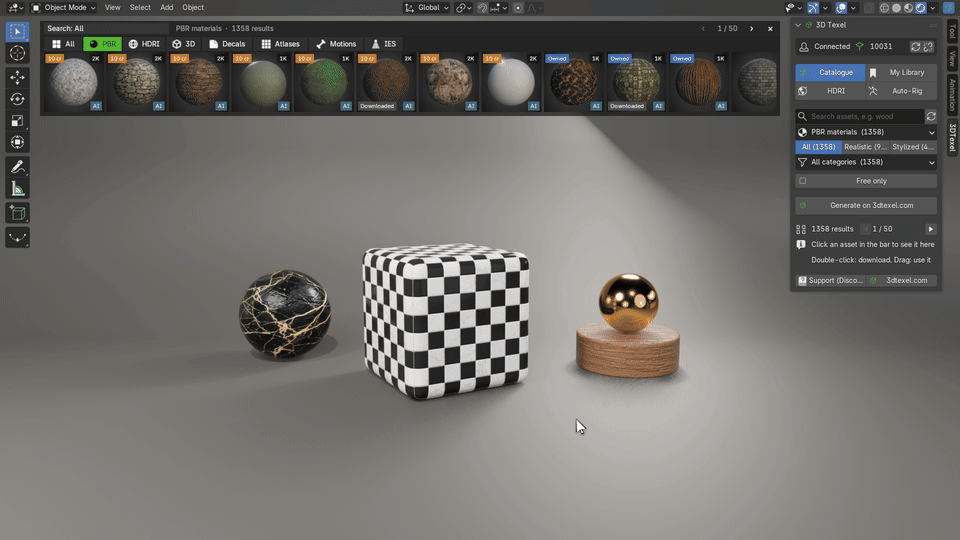This screenshot has height=540, width=960.
Task: Switch to the 3D asset tab
Action: coord(184,44)
